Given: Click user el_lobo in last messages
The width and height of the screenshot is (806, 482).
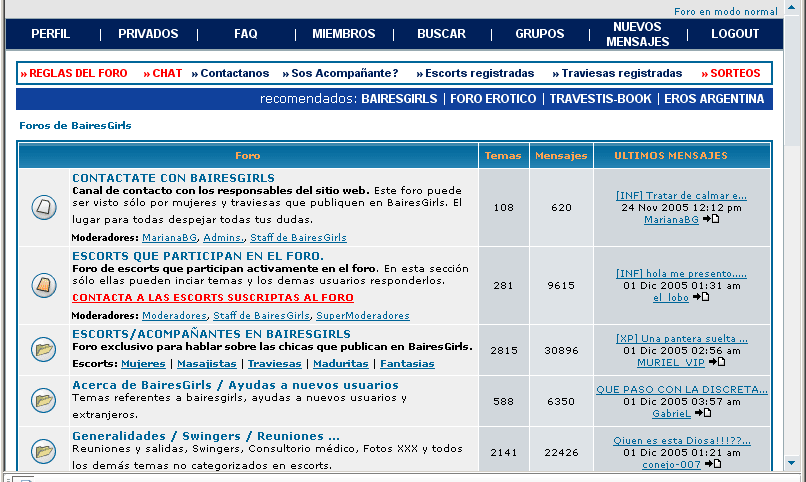Looking at the screenshot, I should pyautogui.click(x=670, y=298).
